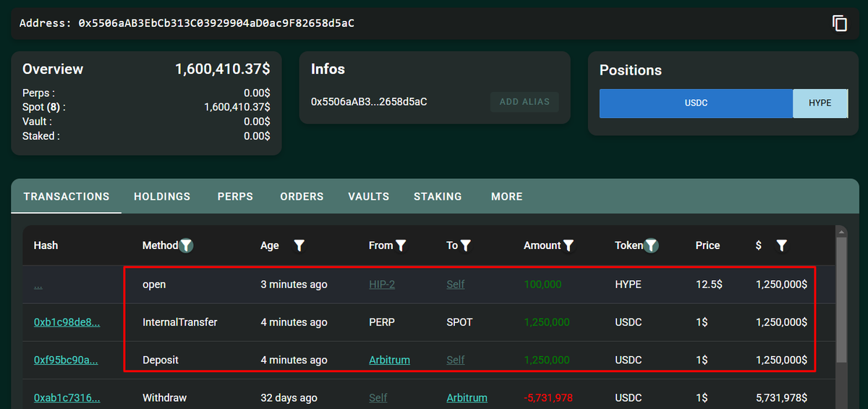The height and width of the screenshot is (409, 868).
Task: Go to the VAULTS tab
Action: [368, 196]
